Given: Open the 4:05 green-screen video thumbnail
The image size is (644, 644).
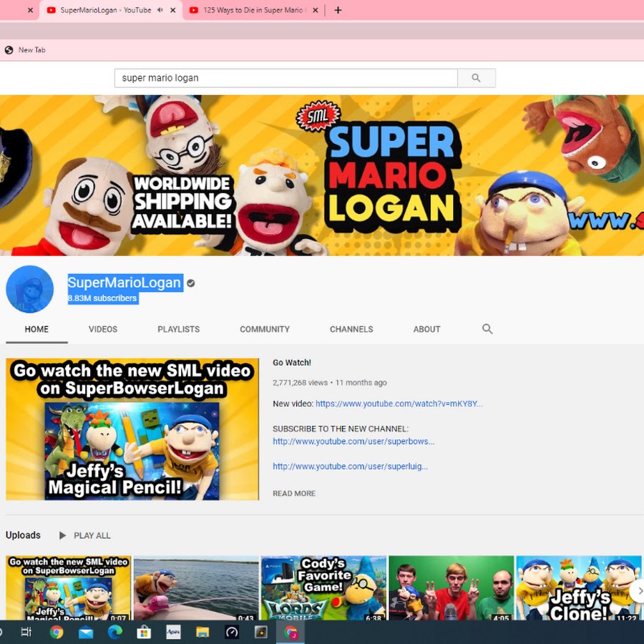Looking at the screenshot, I should tap(452, 587).
